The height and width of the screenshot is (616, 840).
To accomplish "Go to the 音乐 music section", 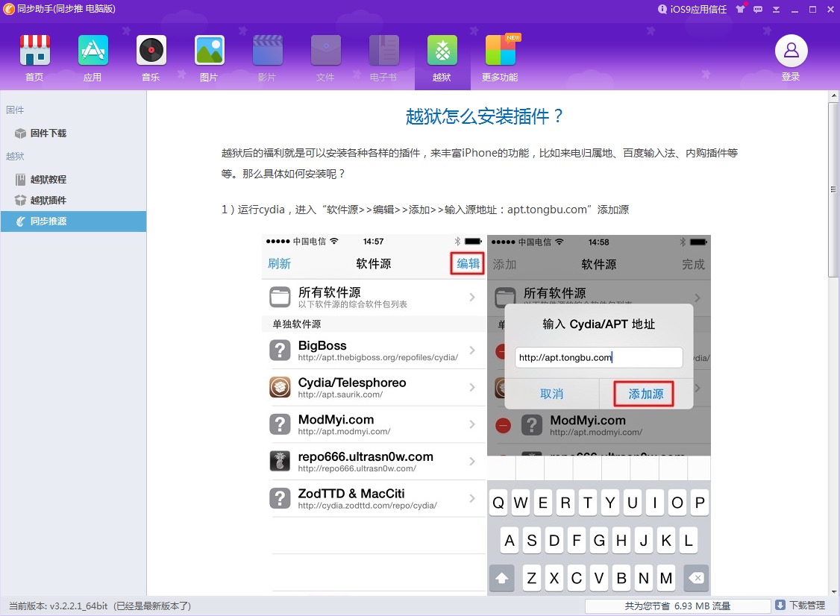I will (151, 57).
